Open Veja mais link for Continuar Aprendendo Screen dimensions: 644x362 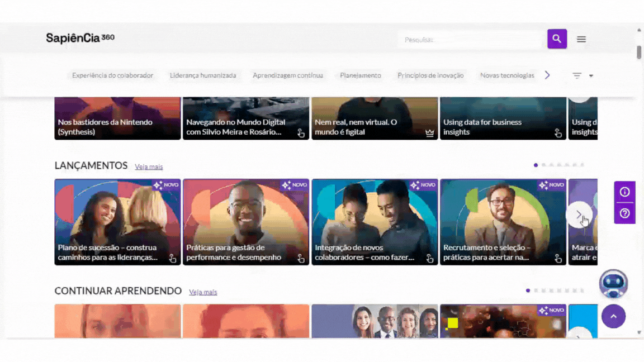click(203, 292)
